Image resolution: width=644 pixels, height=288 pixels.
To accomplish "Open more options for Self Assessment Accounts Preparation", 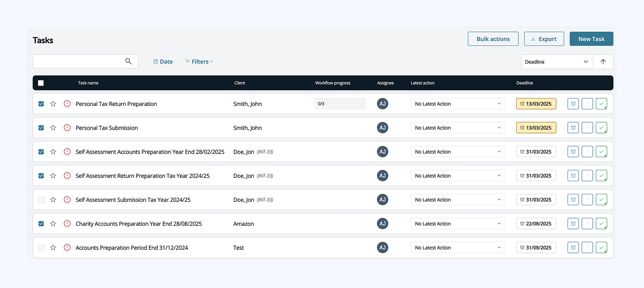I will point(587,152).
